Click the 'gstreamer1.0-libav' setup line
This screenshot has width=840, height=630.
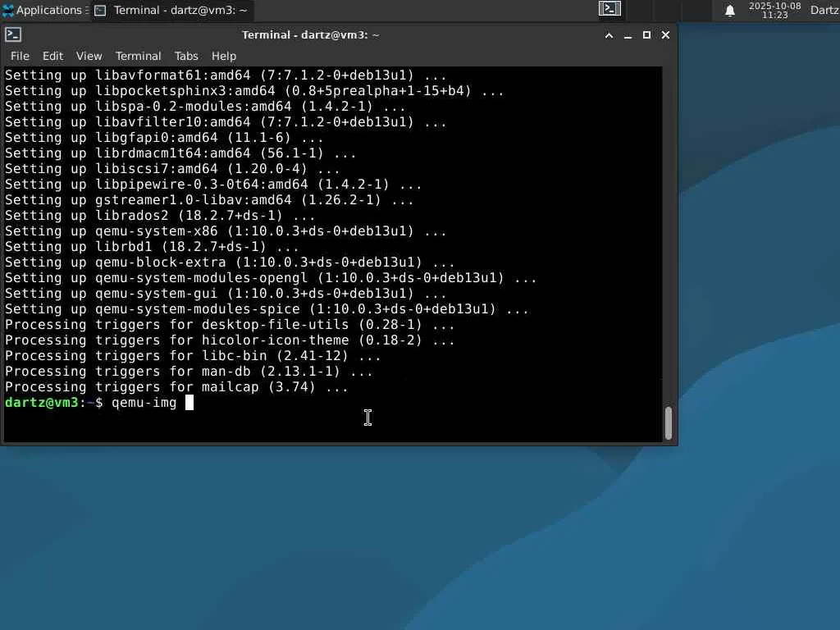(209, 200)
